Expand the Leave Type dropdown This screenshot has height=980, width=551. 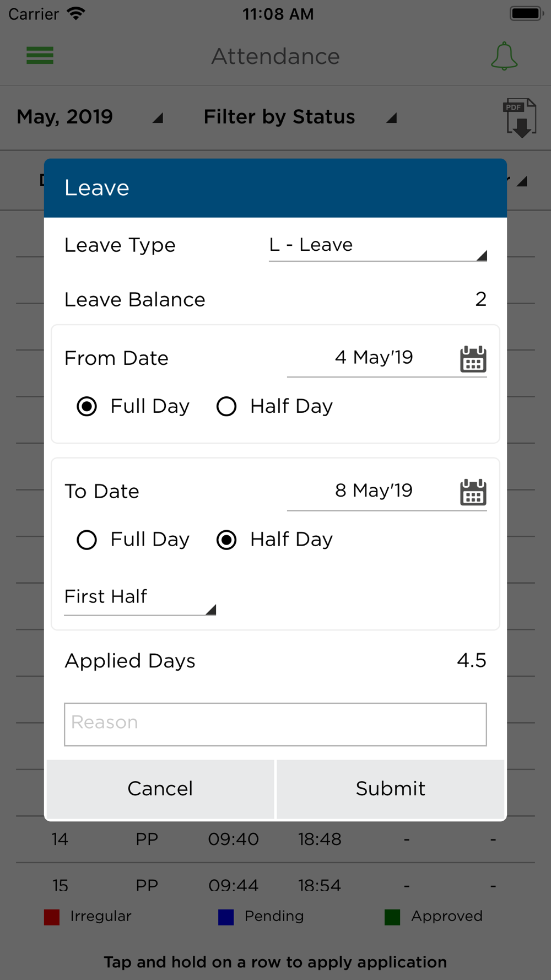(378, 246)
